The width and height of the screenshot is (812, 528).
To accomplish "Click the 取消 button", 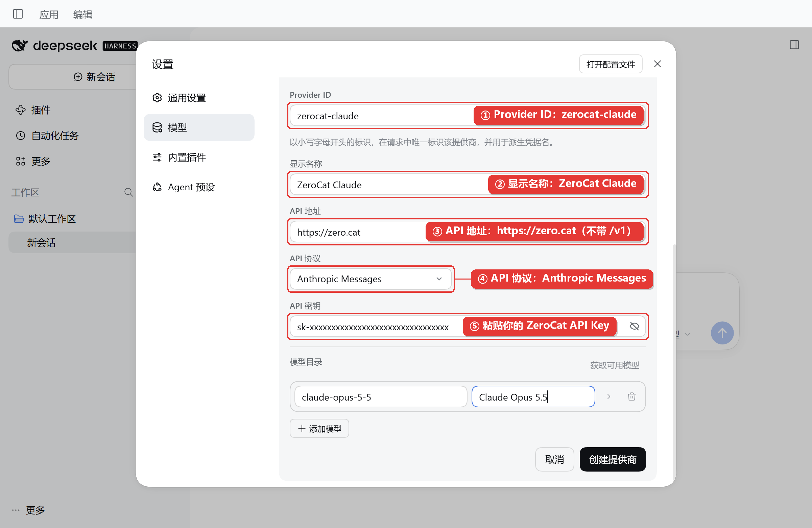I will pyautogui.click(x=554, y=459).
